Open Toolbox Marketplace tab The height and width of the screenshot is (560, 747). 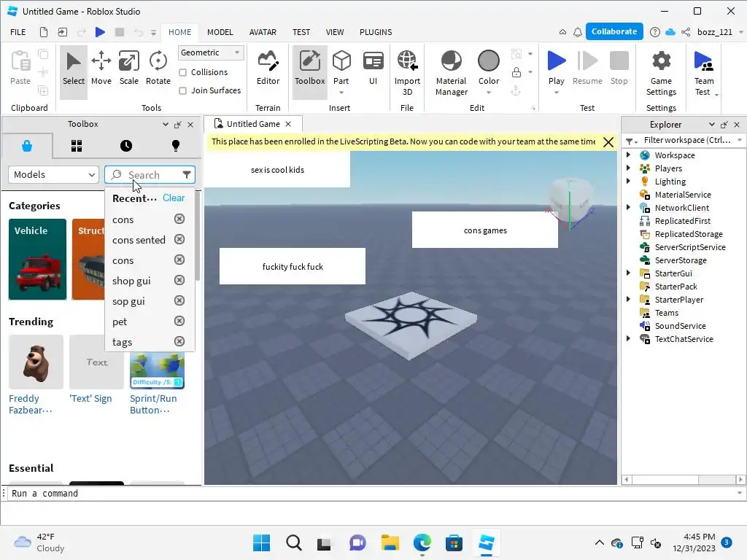coord(27,146)
